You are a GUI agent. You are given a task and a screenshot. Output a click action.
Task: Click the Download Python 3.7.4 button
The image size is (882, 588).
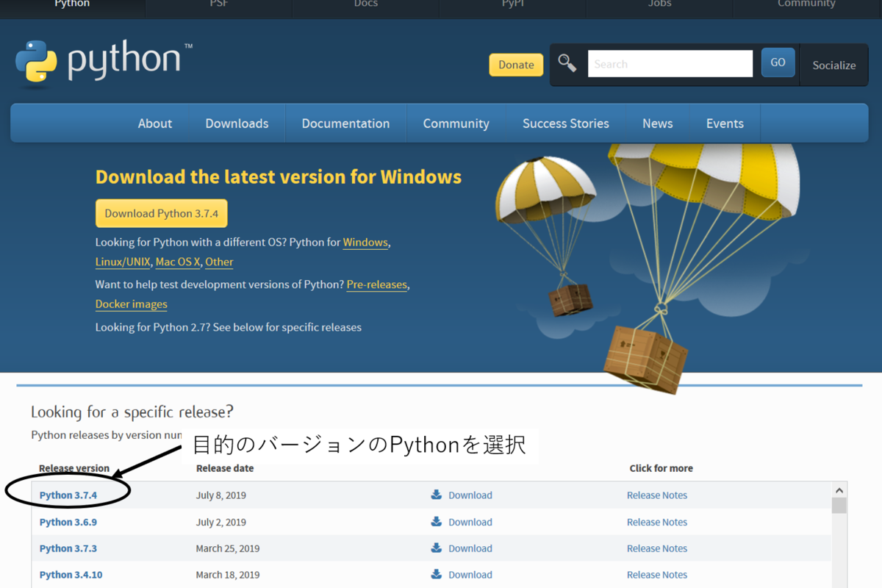(x=162, y=213)
